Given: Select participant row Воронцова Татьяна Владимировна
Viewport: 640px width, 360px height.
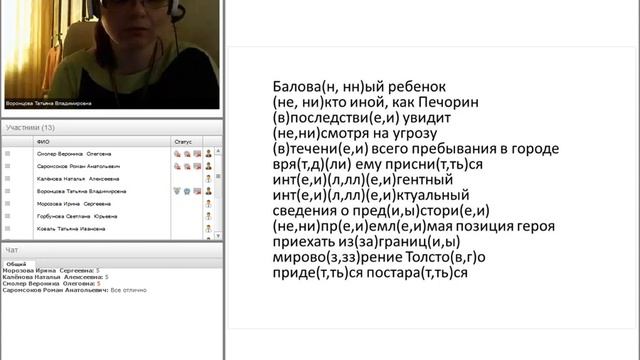Looking at the screenshot, I should 108,191.
